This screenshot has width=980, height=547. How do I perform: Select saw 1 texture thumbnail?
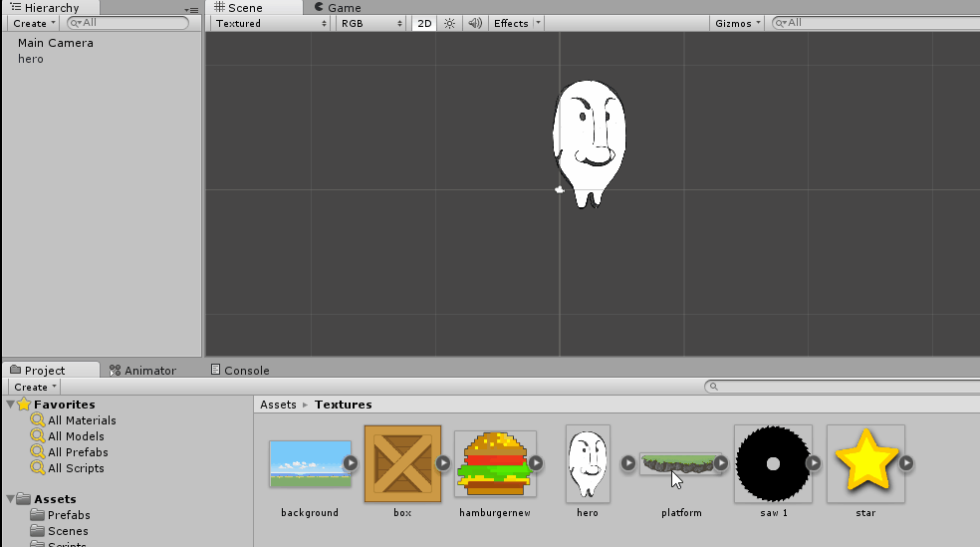tap(773, 464)
